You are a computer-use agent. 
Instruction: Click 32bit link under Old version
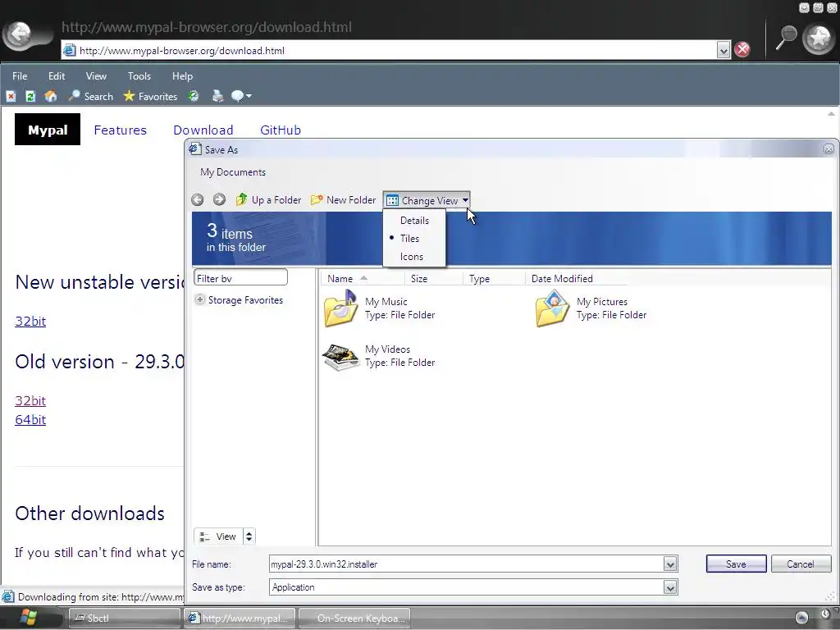click(x=30, y=400)
